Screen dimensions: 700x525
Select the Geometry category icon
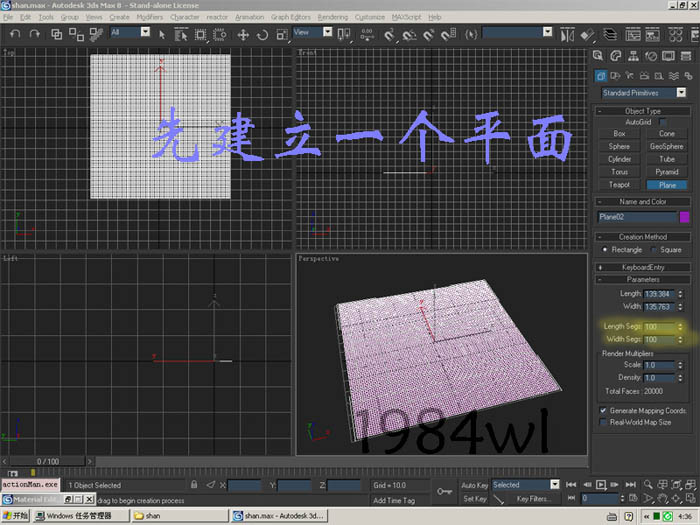coord(600,76)
